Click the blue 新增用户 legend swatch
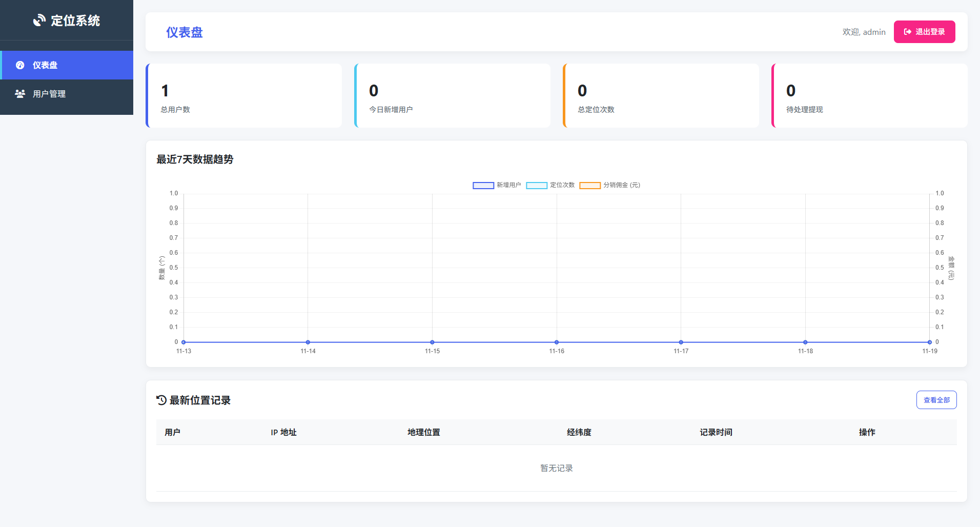Image resolution: width=980 pixels, height=527 pixels. tap(483, 185)
